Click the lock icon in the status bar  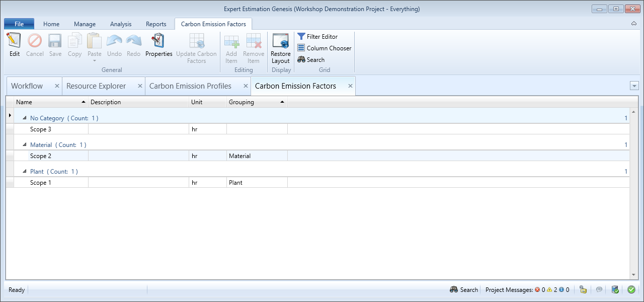pyautogui.click(x=583, y=289)
